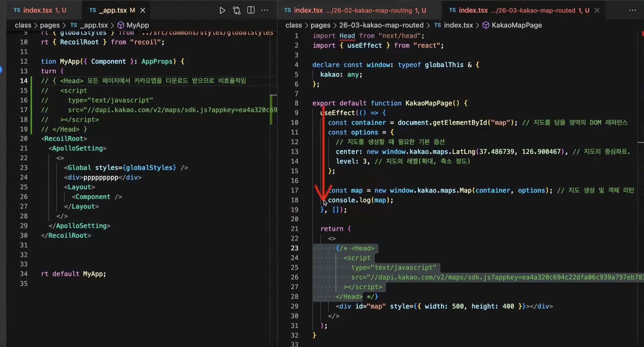
Task: Split the left editor pane
Action: (x=251, y=10)
